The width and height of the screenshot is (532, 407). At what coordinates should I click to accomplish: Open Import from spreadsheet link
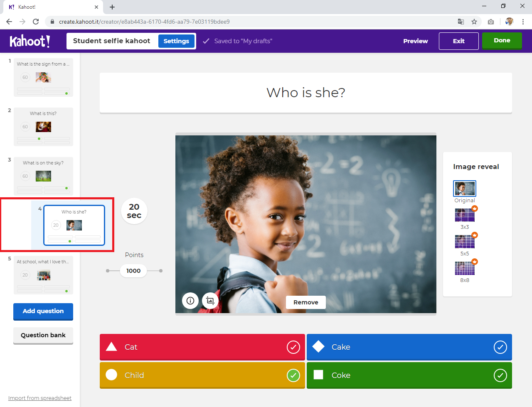click(40, 398)
